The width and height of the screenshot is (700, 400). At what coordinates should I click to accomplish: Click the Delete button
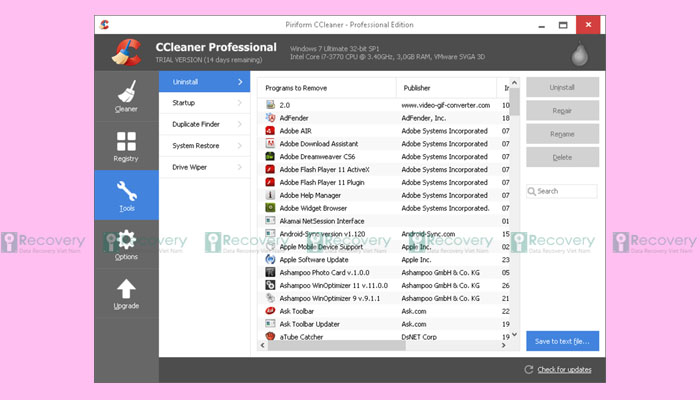[562, 157]
